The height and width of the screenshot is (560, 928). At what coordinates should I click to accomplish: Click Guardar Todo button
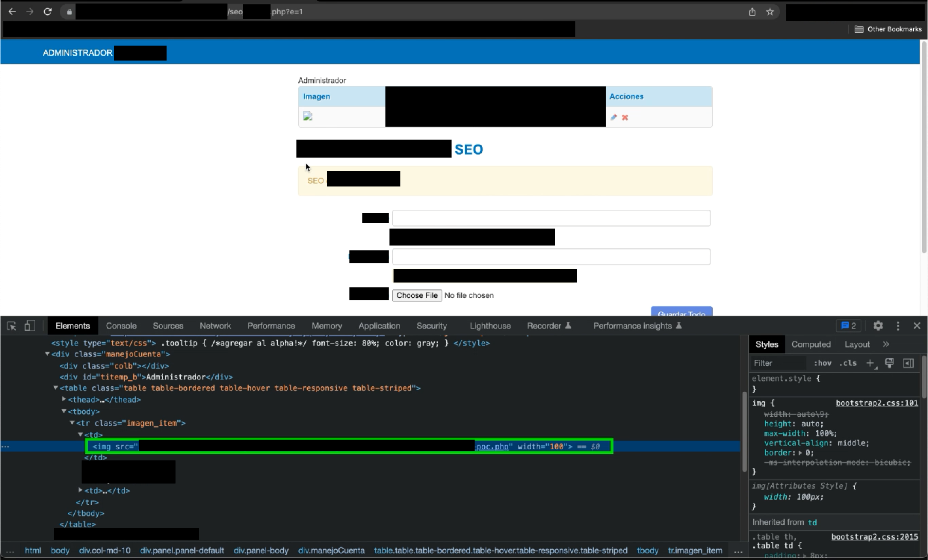[x=681, y=313]
